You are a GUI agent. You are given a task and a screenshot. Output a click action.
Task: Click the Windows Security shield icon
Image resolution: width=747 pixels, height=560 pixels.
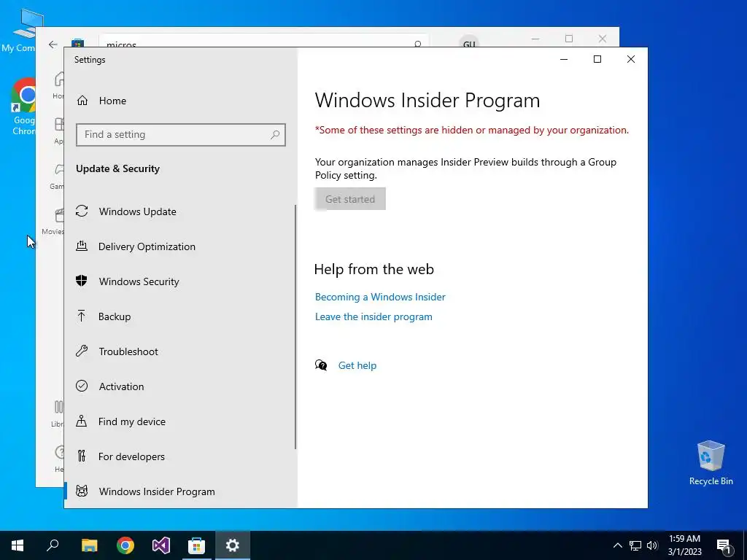[x=82, y=281]
